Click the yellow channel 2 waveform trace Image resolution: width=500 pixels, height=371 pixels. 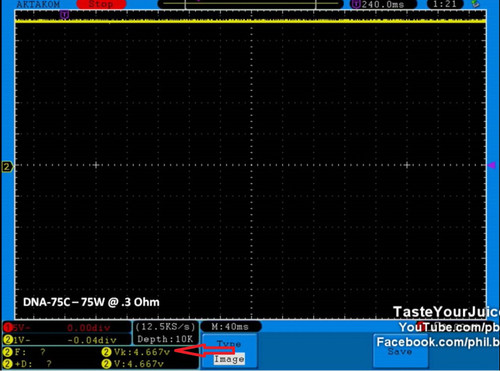[x=250, y=21]
